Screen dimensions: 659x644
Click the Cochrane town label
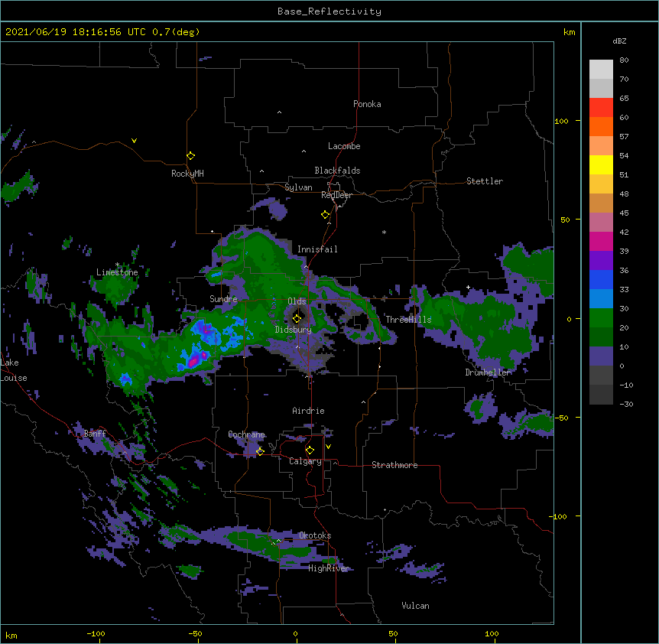(x=246, y=434)
